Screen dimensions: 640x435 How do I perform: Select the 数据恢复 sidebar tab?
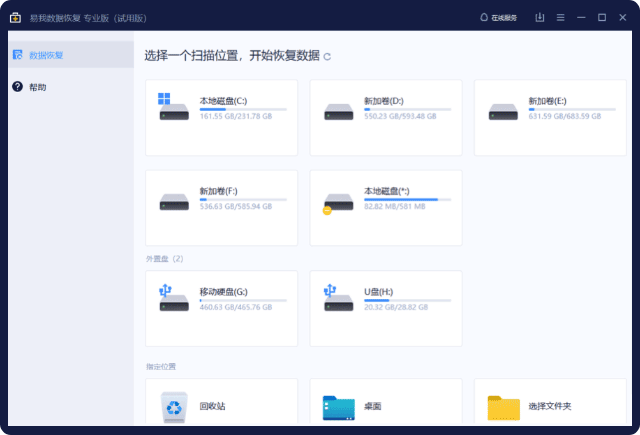pyautogui.click(x=71, y=54)
